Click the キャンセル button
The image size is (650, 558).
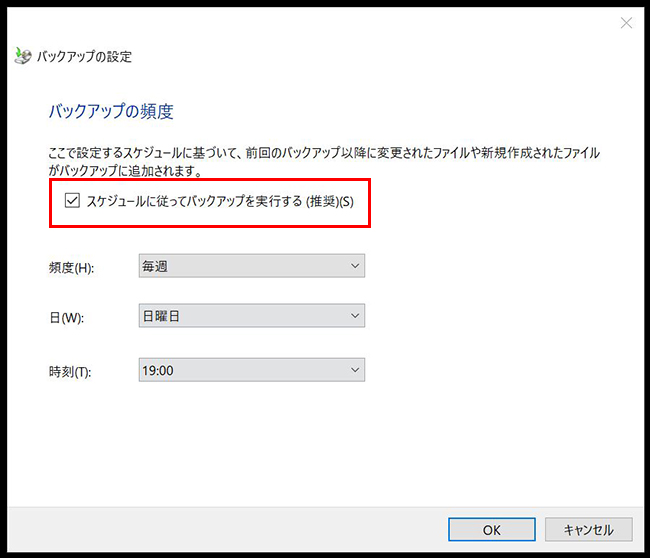(589, 529)
